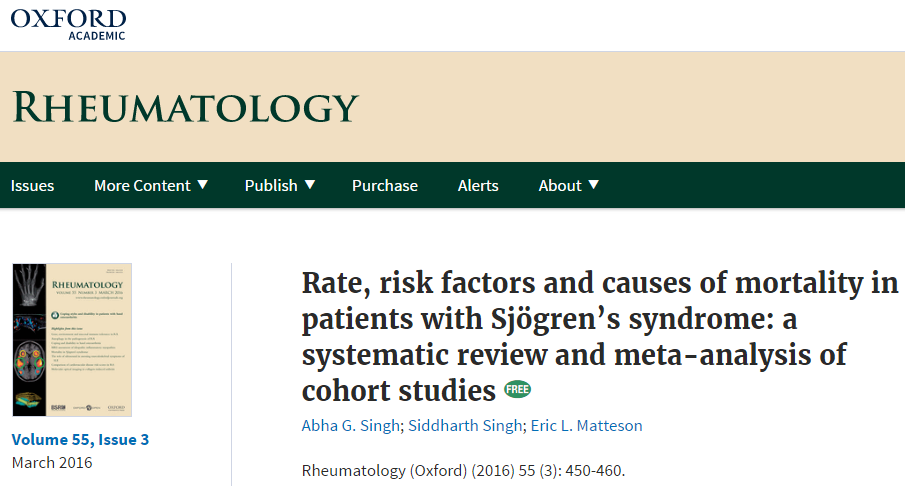Click the Oxford Academic logo
Viewport: 905px width, 486px height.
(x=69, y=24)
